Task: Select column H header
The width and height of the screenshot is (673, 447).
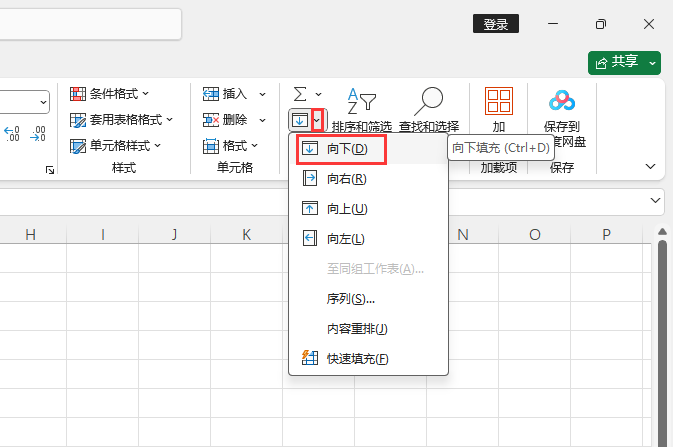Action: point(30,234)
